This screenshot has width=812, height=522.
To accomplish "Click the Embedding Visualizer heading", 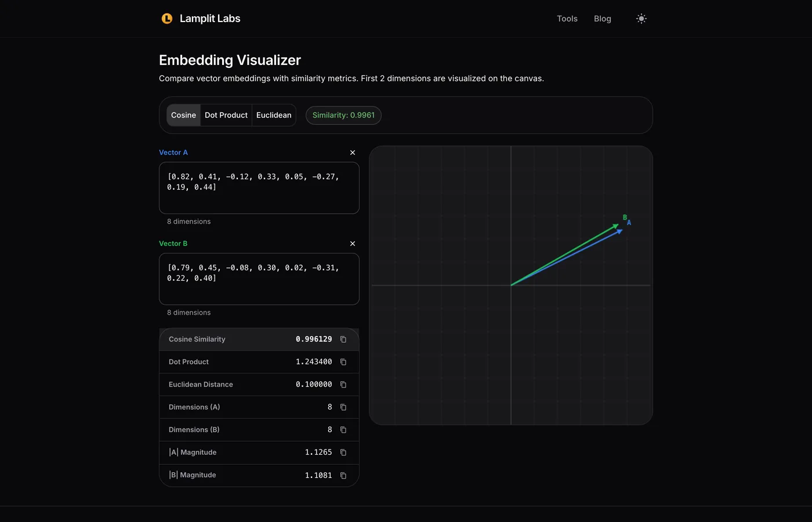I will (x=230, y=60).
